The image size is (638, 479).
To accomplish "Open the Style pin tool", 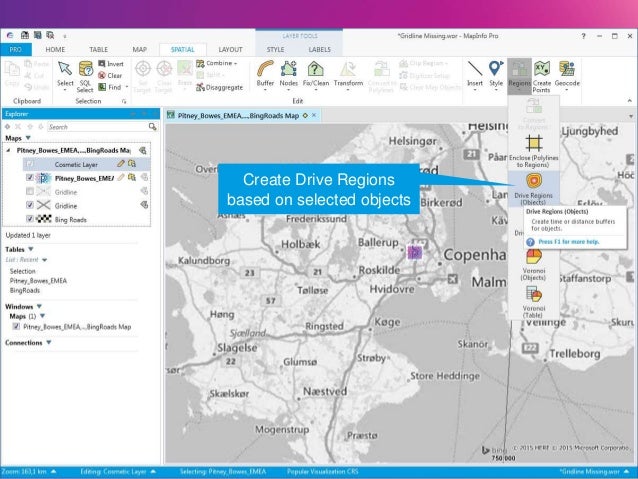I will 496,75.
